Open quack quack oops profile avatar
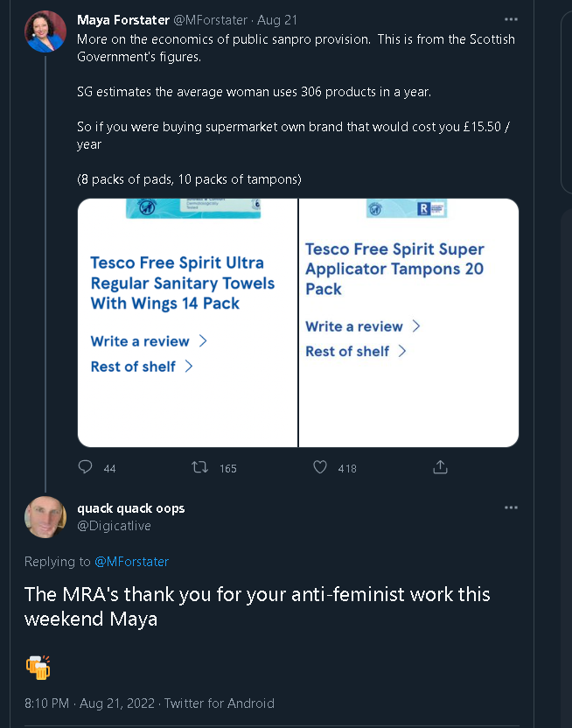Screen dimensions: 572x728 tap(45, 517)
